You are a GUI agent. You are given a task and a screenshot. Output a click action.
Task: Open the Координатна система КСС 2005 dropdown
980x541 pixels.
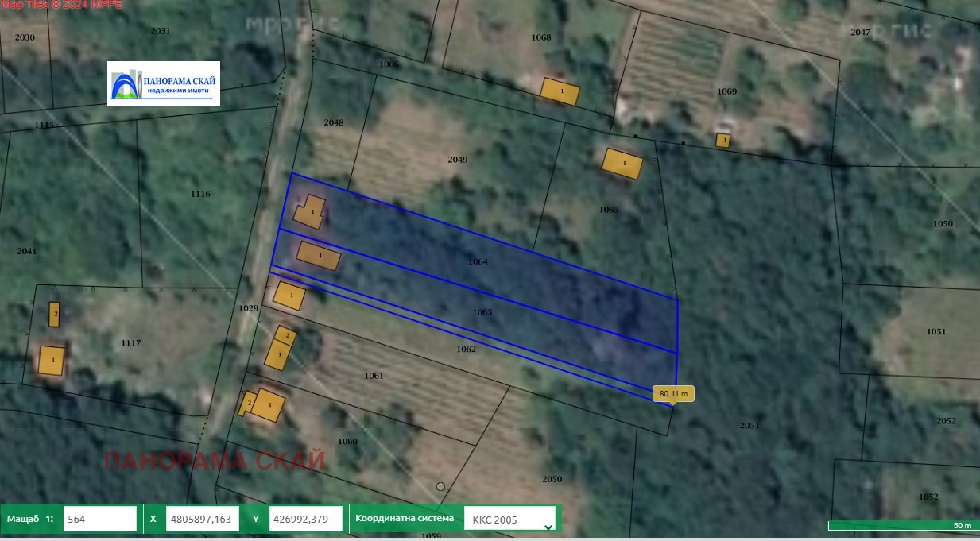509,520
